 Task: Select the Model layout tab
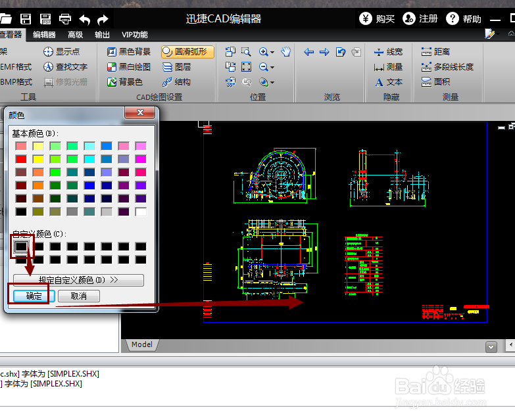(x=142, y=344)
